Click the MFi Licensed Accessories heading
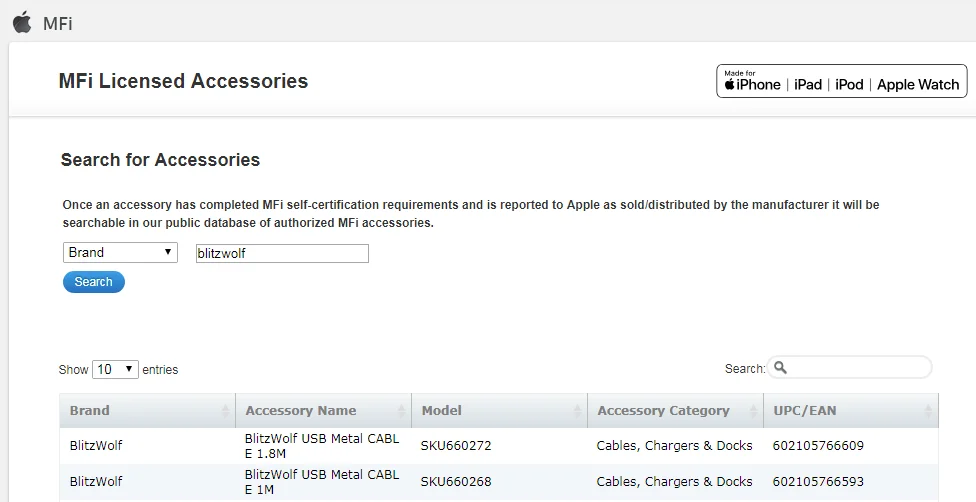Screen dimensions: 976x502 tap(183, 81)
